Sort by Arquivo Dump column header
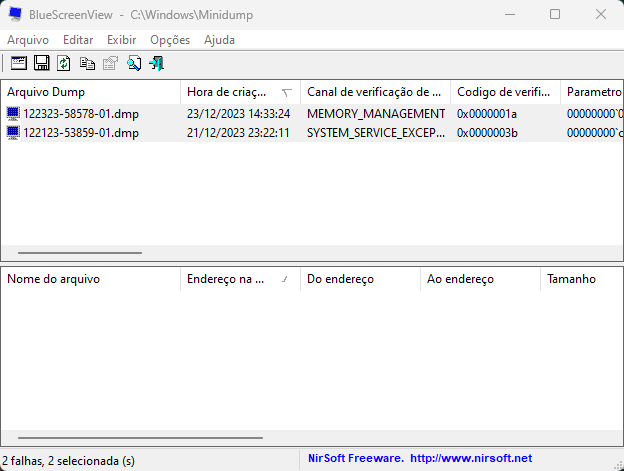Viewport: 624px width, 471px height. point(91,92)
